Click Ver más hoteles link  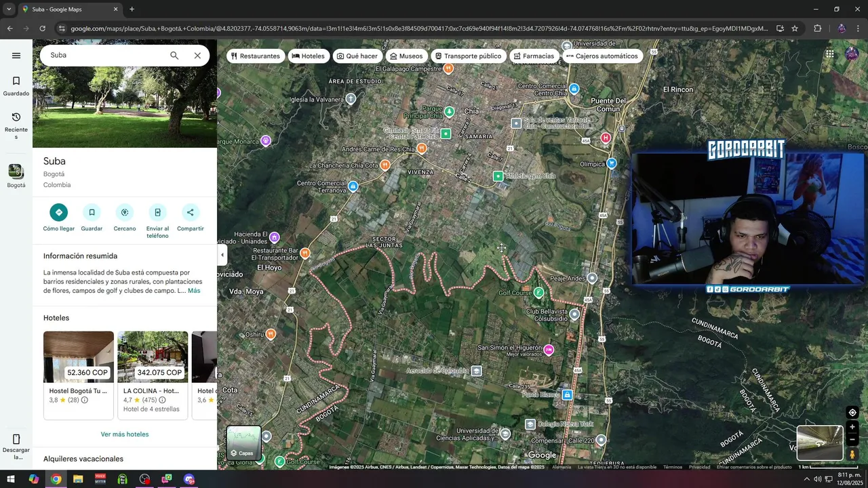tap(125, 434)
